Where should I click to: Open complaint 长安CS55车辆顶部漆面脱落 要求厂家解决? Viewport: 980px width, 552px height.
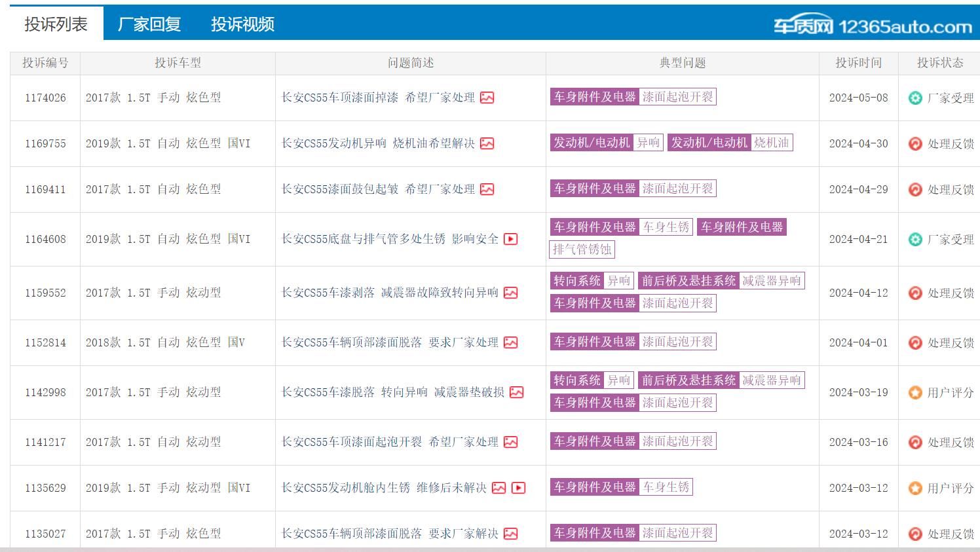[390, 534]
